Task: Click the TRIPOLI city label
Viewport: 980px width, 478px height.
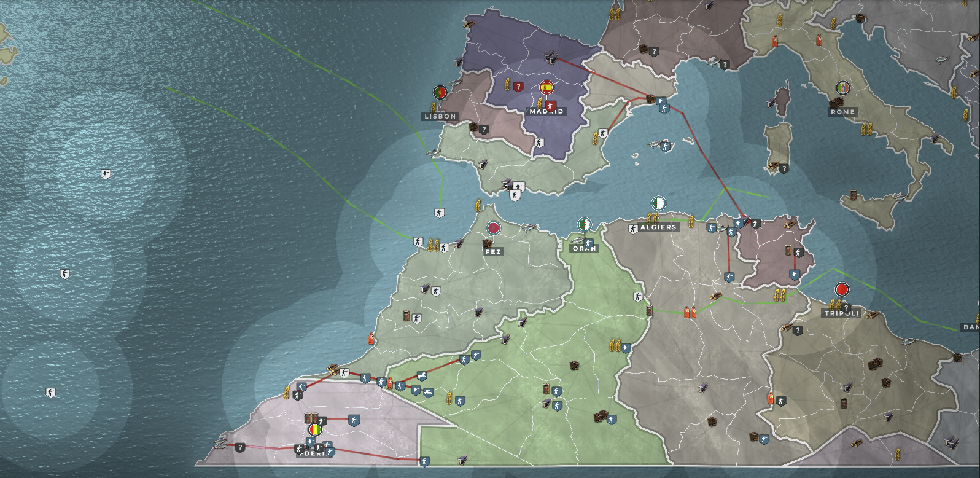Action: pos(842,313)
